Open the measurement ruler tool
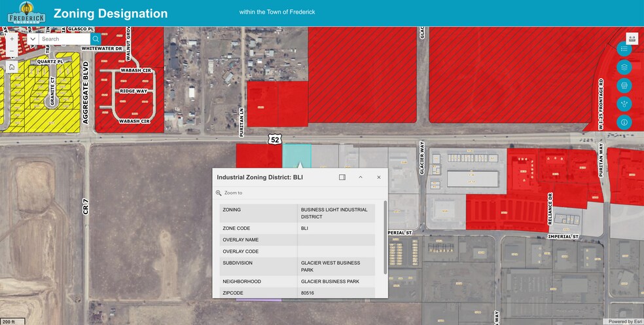The height and width of the screenshot is (325, 644). coord(632,39)
